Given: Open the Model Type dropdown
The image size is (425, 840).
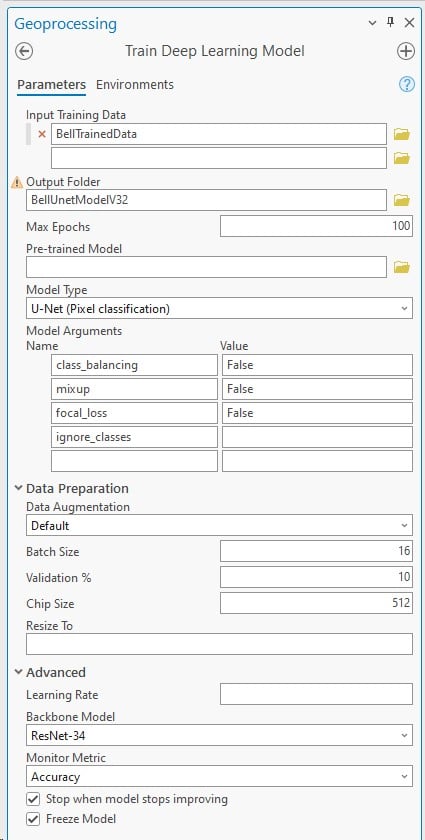Looking at the screenshot, I should [x=219, y=309].
